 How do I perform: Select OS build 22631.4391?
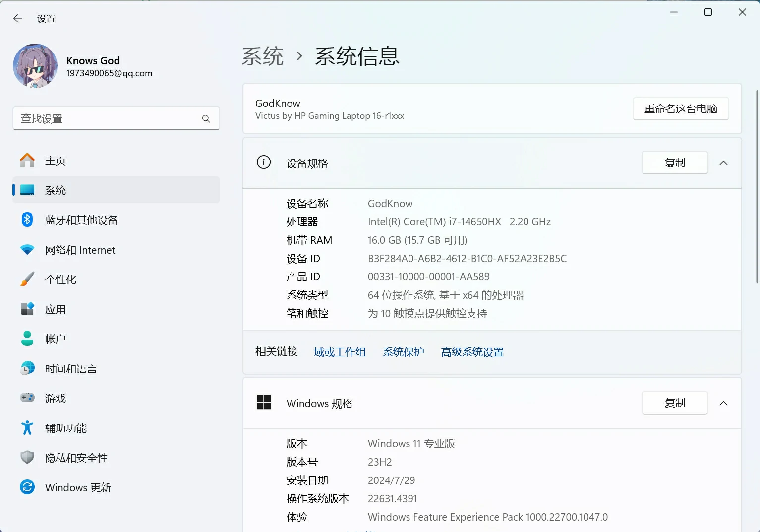(x=393, y=499)
